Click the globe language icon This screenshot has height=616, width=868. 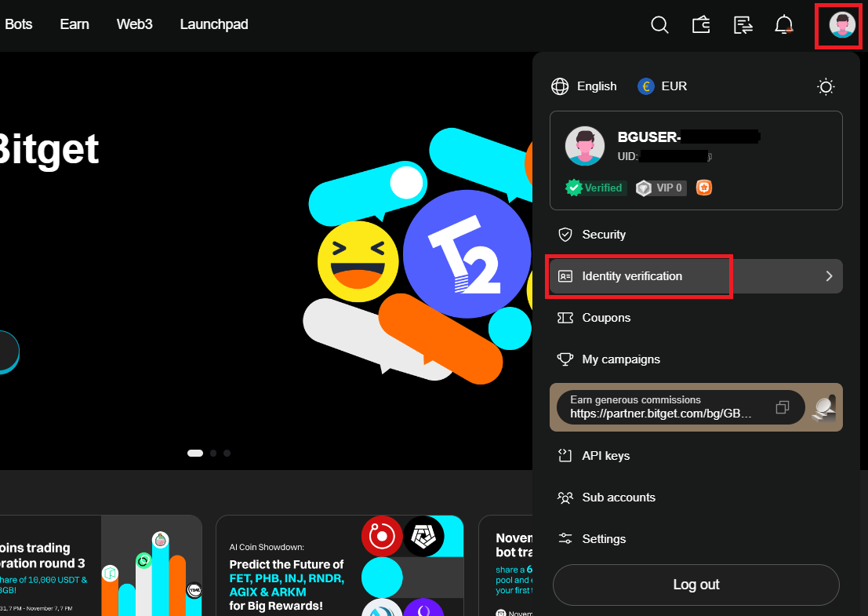pos(560,86)
